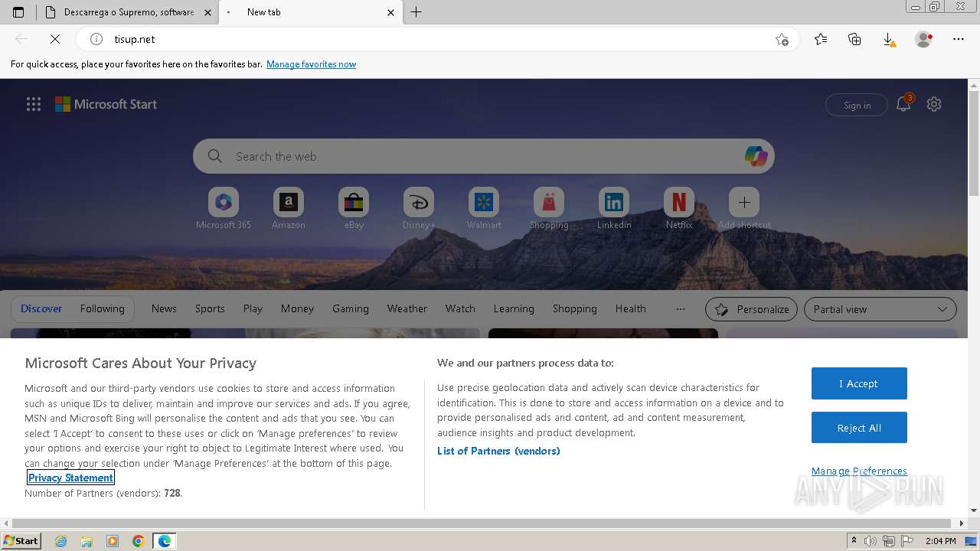
Task: Open the Windows Start menu
Action: (21, 540)
